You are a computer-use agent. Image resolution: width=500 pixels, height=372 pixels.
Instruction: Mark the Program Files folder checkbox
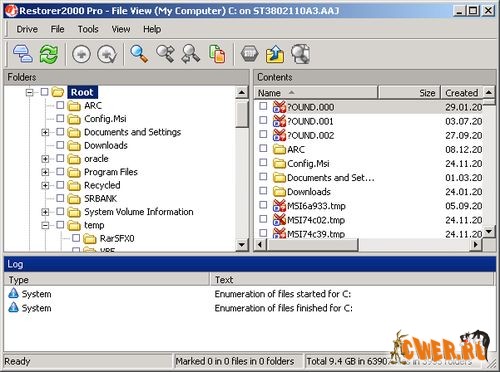click(x=60, y=171)
